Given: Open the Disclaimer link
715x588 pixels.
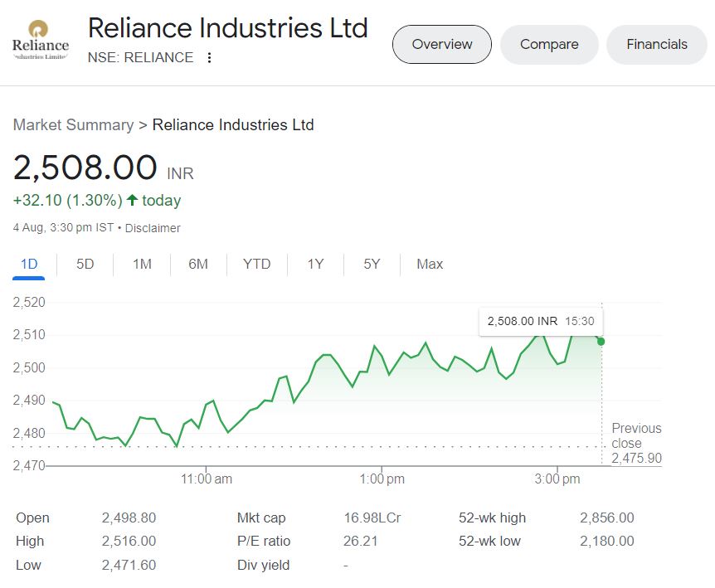Looking at the screenshot, I should (153, 228).
